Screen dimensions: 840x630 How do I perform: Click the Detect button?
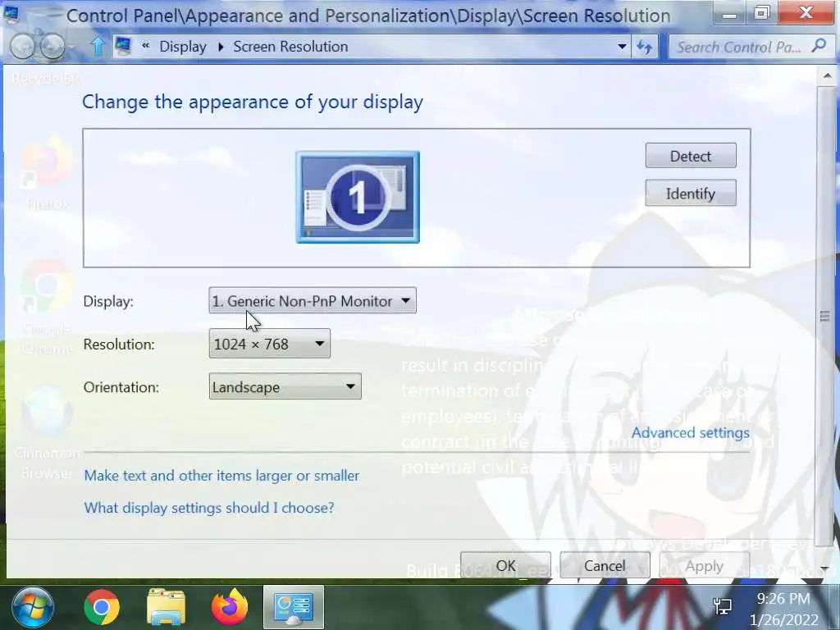(691, 156)
